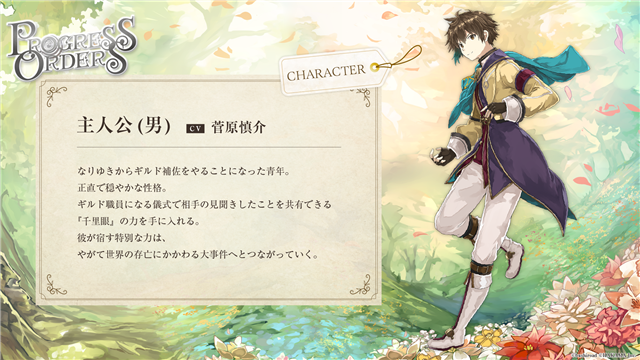Click the line 正直で穏やかな性格
The width and height of the screenshot is (640, 360).
[122, 188]
